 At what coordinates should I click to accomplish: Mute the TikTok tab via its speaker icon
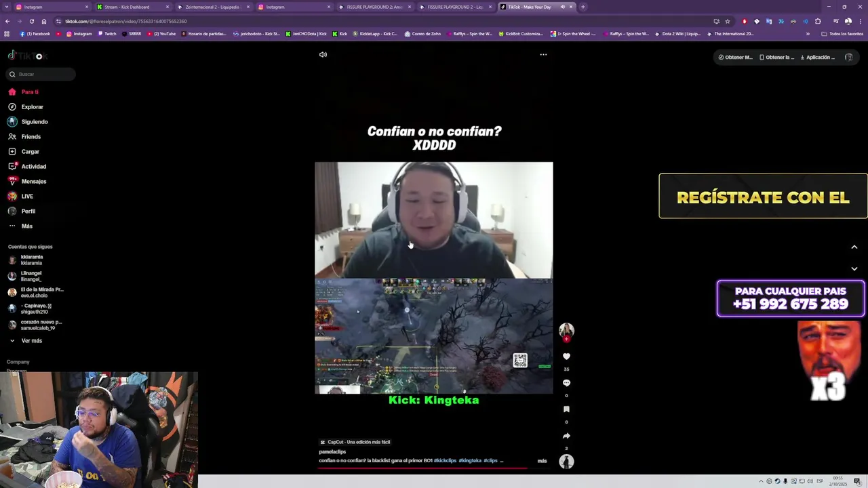point(562,7)
